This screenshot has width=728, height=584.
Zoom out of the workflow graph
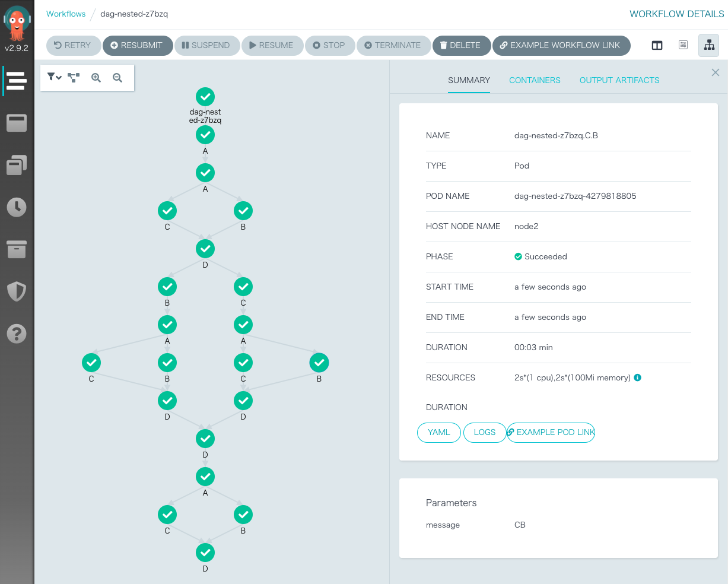(117, 77)
